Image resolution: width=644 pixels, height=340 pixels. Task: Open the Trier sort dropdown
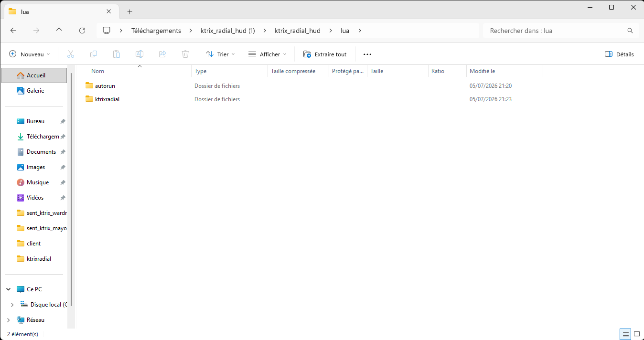point(220,54)
